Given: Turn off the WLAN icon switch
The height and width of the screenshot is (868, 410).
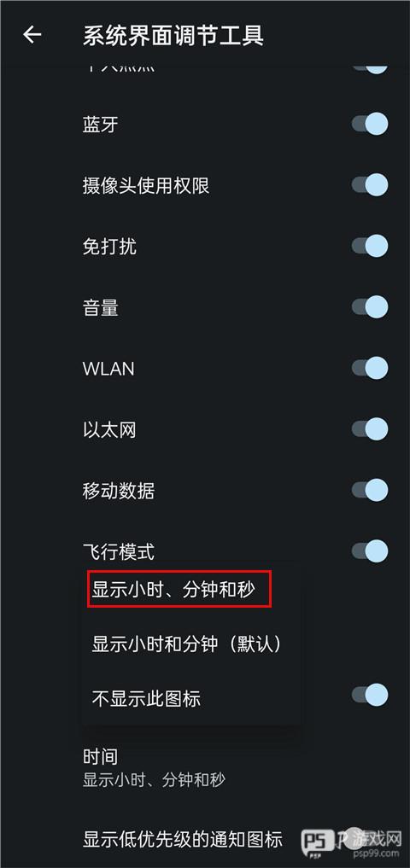Looking at the screenshot, I should pyautogui.click(x=370, y=368).
